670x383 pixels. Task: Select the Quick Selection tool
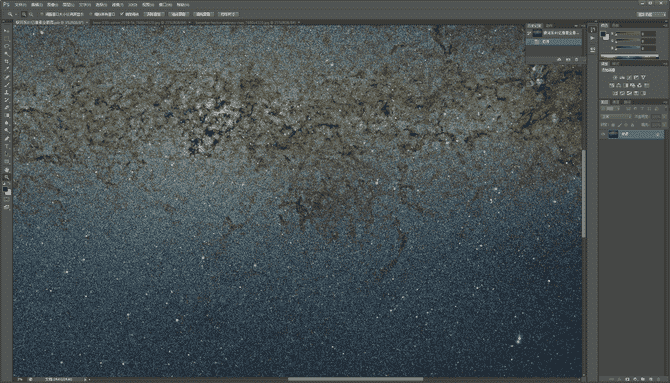pyautogui.click(x=6, y=54)
